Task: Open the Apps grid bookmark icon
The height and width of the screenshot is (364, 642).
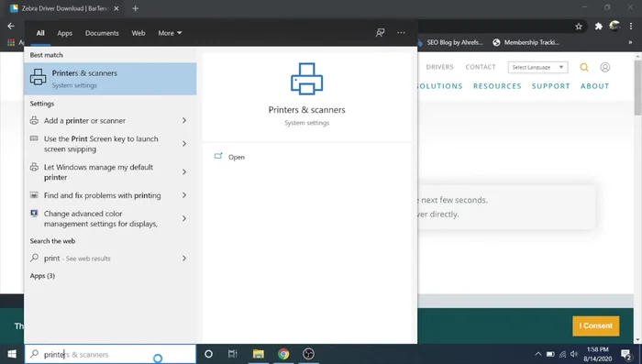Action: (x=11, y=42)
